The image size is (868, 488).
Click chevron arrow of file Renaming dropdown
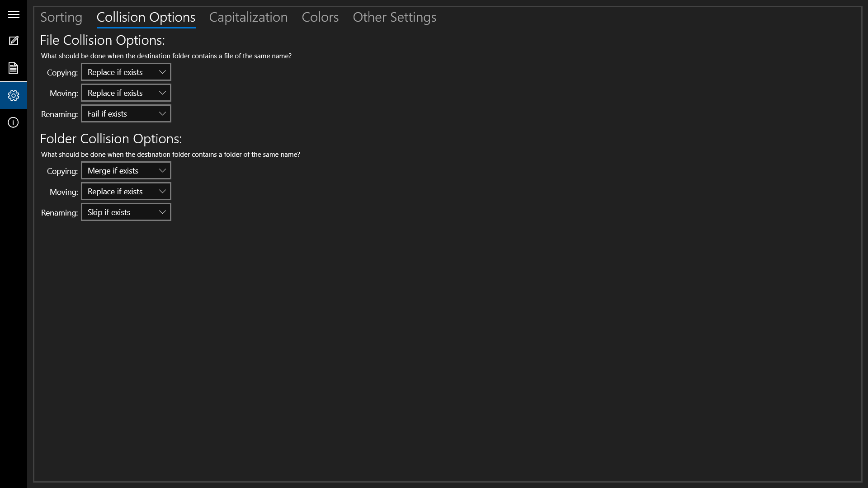(x=162, y=114)
